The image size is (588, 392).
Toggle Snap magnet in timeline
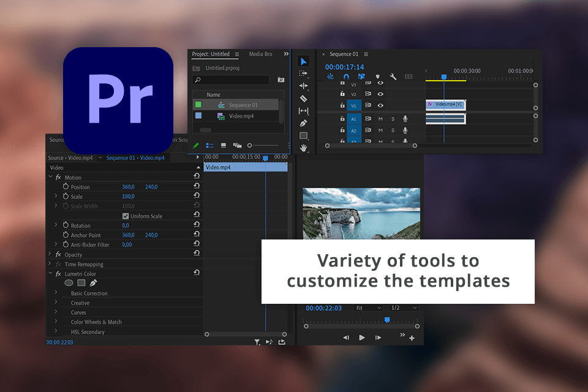click(x=346, y=77)
